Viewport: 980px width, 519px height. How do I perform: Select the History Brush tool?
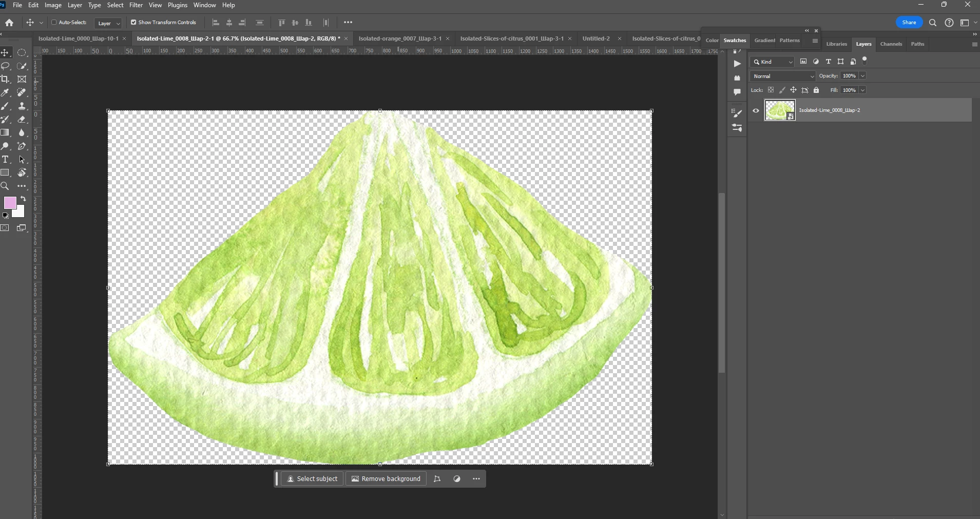(5, 119)
